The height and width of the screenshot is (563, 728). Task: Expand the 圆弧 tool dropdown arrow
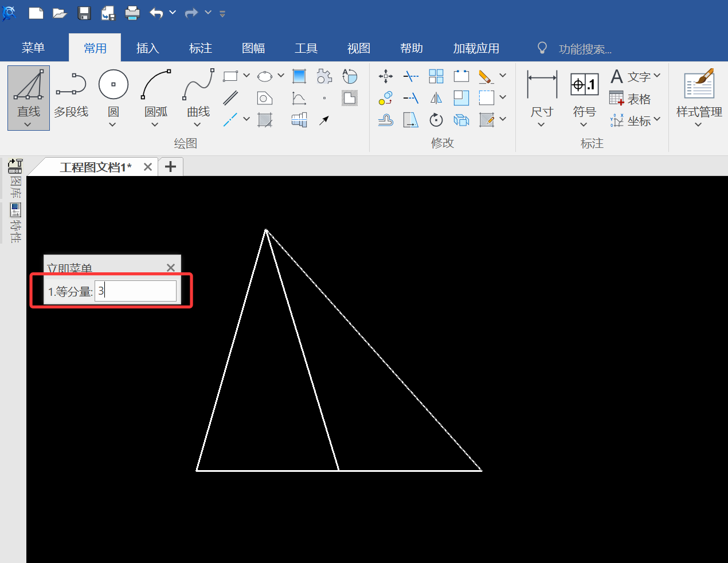[155, 124]
